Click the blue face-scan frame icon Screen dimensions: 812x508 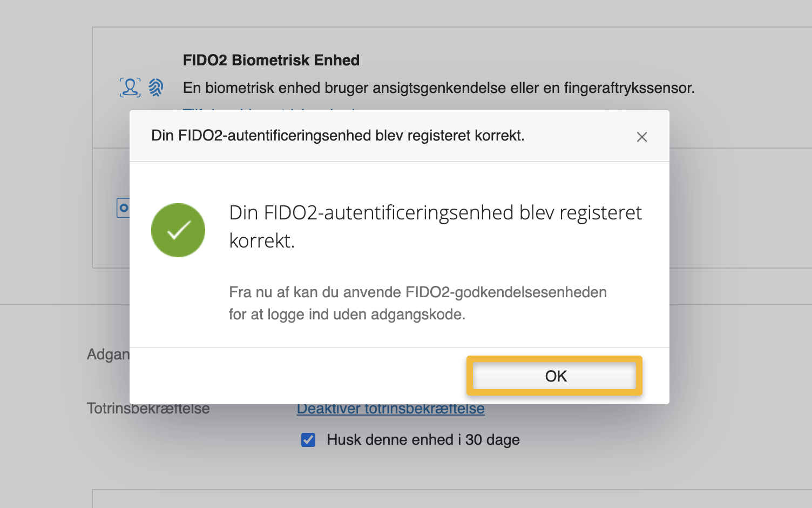130,86
